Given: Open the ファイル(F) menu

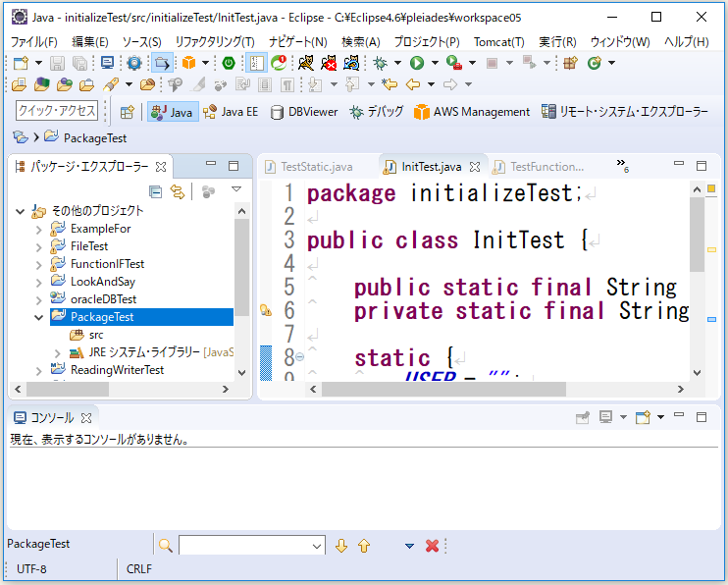Looking at the screenshot, I should 34,42.
